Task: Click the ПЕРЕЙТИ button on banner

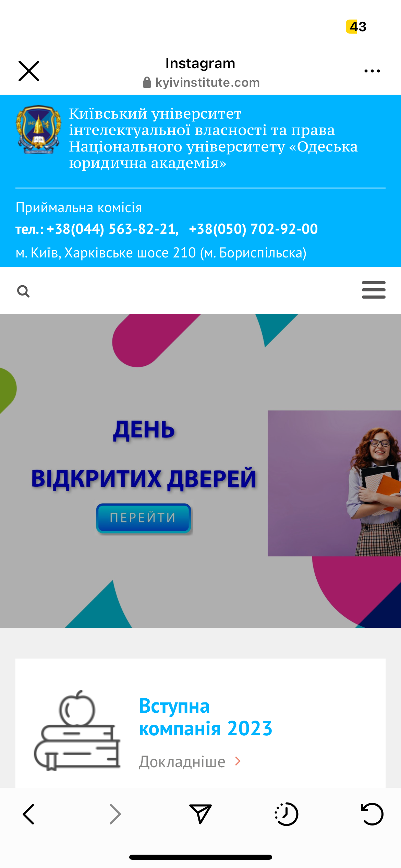Action: [x=144, y=518]
